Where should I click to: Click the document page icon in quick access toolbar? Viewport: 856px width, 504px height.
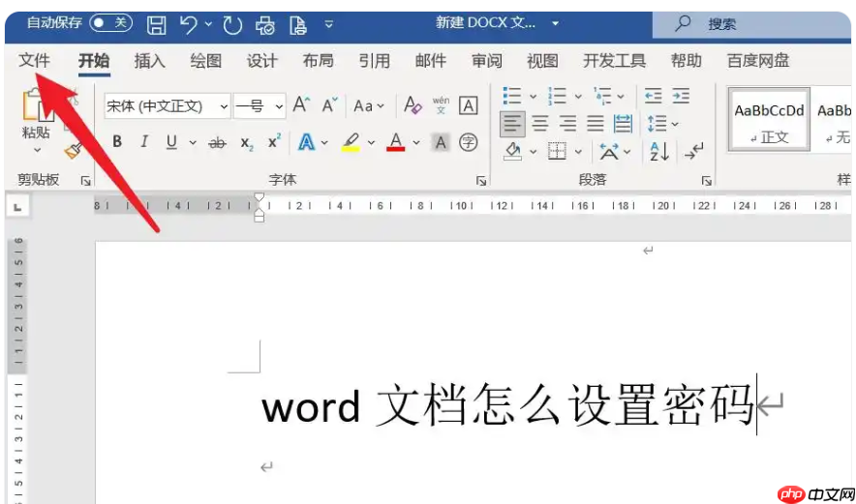coord(297,25)
